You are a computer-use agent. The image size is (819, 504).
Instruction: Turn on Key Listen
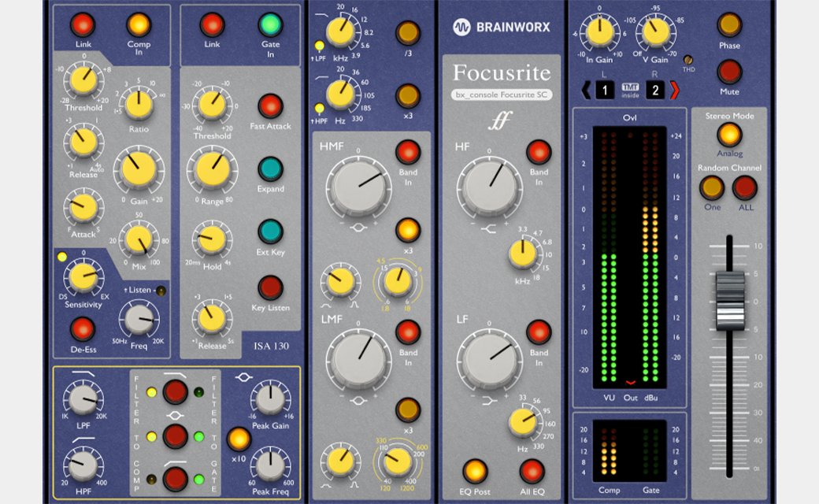click(x=270, y=287)
